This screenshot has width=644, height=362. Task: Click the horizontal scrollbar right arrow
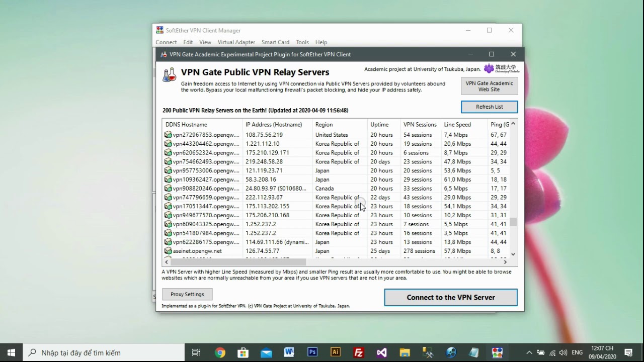505,262
